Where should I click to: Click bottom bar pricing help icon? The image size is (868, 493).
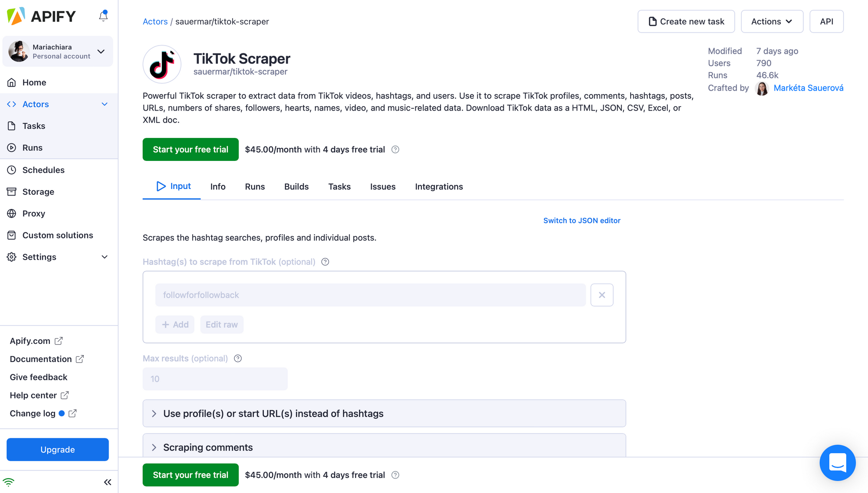395,475
